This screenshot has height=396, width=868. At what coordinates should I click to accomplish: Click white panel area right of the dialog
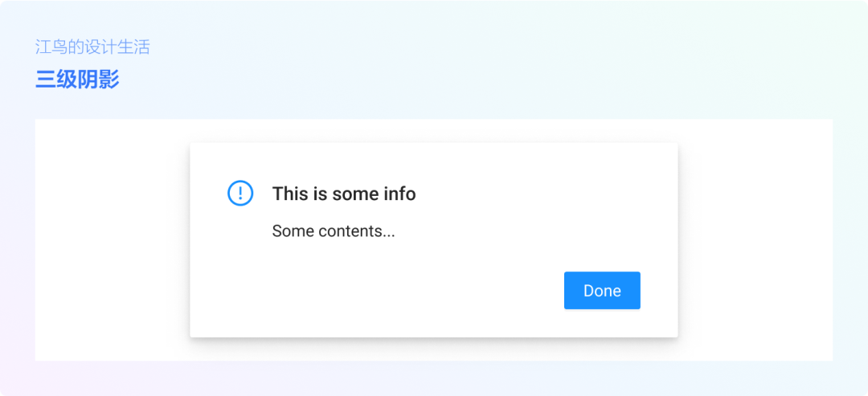pyautogui.click(x=755, y=241)
